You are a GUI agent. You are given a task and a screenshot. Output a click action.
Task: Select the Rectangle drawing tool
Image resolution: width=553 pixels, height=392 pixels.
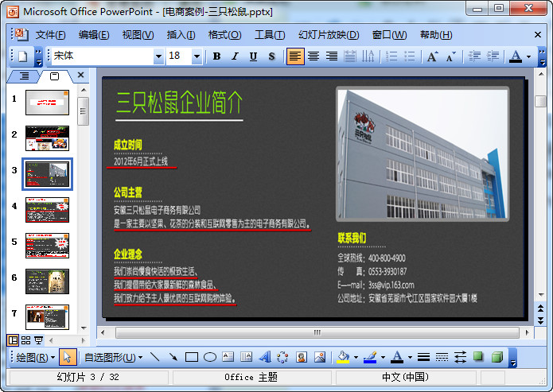(x=192, y=357)
